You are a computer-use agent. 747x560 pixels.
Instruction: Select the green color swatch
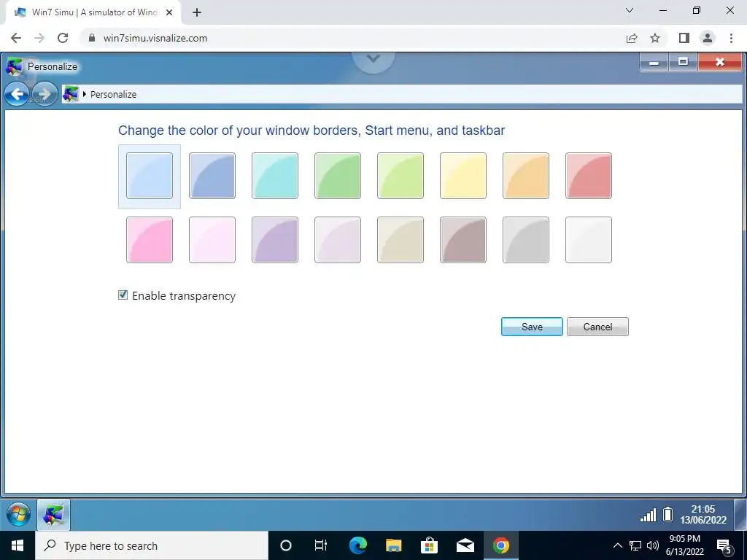[338, 176]
